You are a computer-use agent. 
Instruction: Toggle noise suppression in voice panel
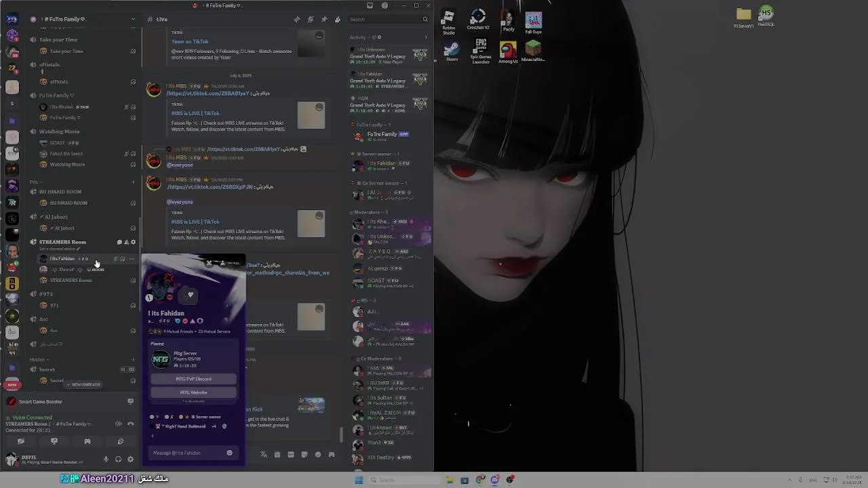[x=118, y=424]
